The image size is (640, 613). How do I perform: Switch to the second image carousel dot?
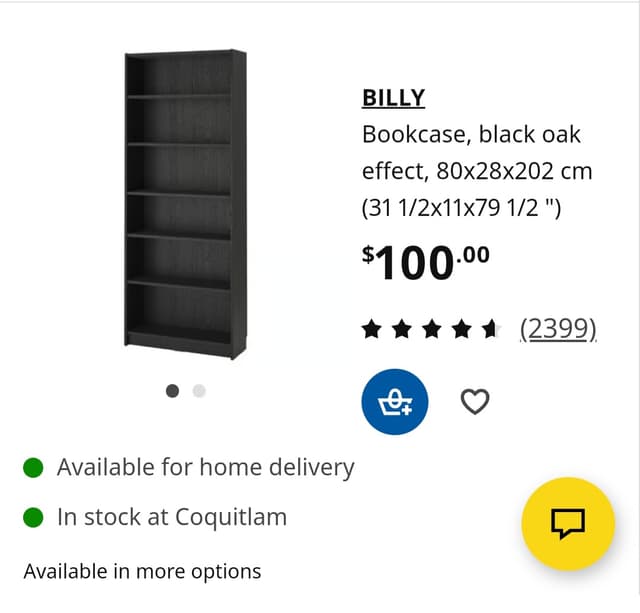(x=199, y=391)
